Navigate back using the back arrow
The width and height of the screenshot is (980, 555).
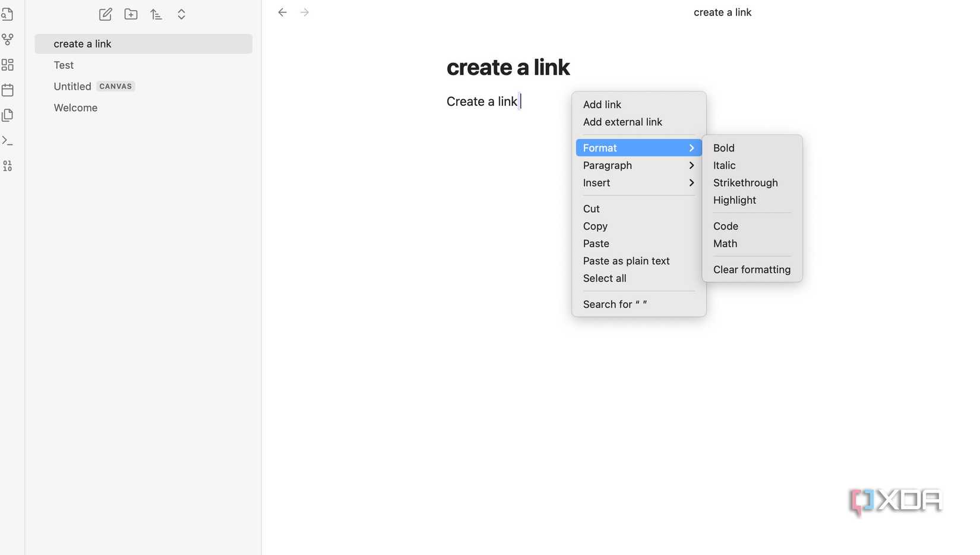[282, 12]
